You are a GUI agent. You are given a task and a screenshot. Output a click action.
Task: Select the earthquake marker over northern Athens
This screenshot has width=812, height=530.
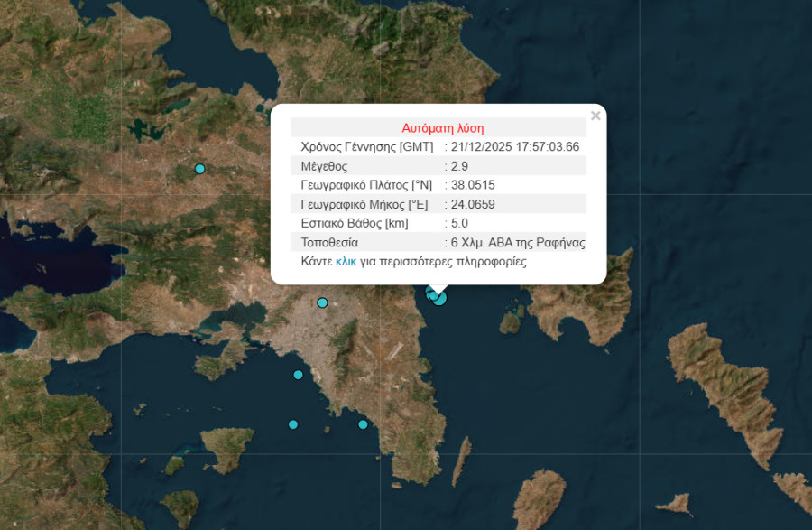(x=322, y=302)
